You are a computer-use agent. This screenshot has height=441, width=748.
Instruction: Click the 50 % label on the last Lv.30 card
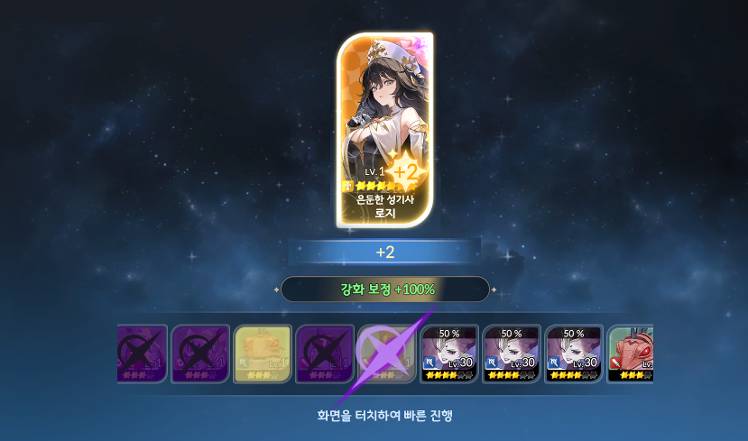click(574, 333)
